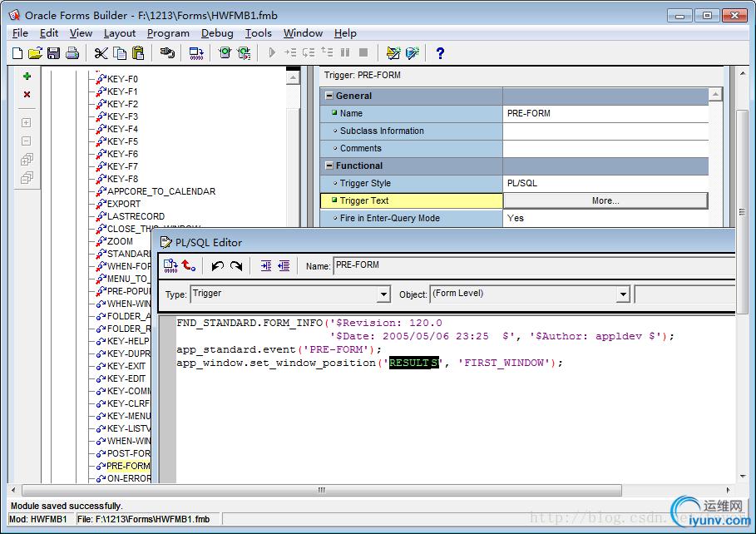The height and width of the screenshot is (534, 756).
Task: Click the Name property value PRE-FORM
Action: tap(605, 113)
